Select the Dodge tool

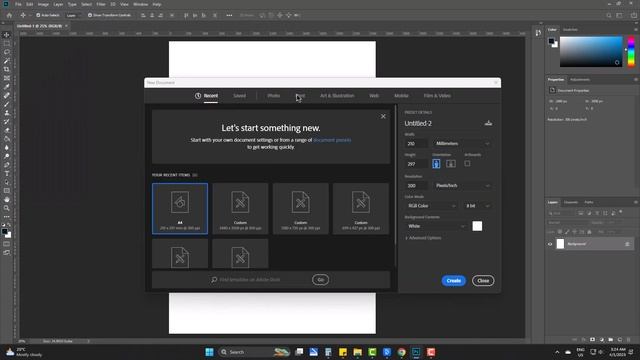(x=7, y=156)
